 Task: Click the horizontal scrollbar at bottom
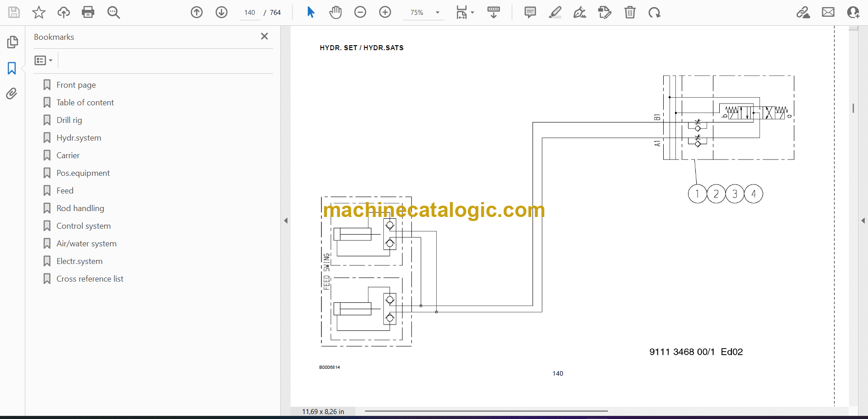click(x=486, y=411)
